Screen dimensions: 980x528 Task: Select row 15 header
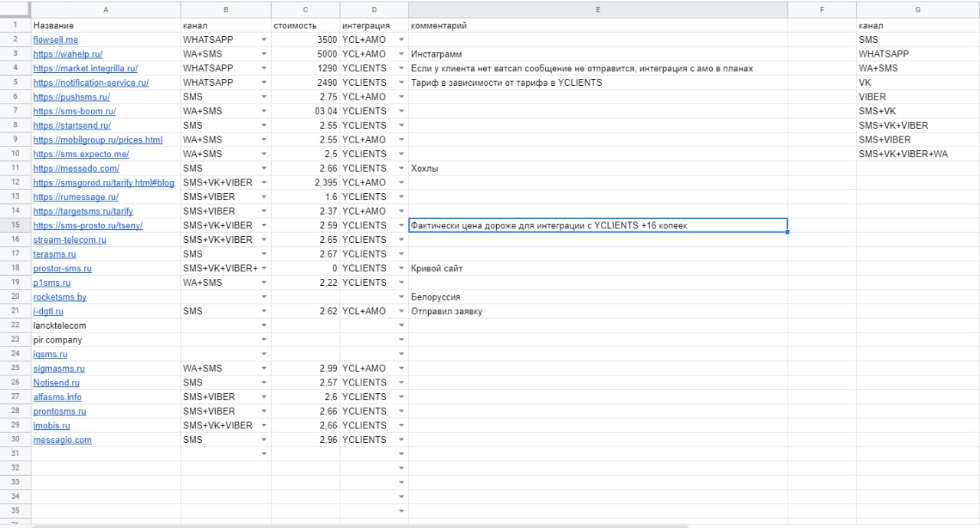(x=15, y=225)
